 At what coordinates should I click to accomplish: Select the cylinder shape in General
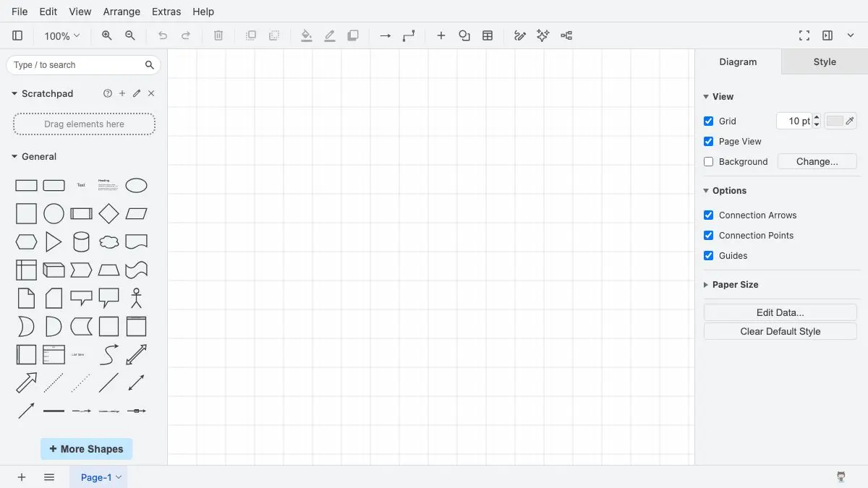point(81,241)
